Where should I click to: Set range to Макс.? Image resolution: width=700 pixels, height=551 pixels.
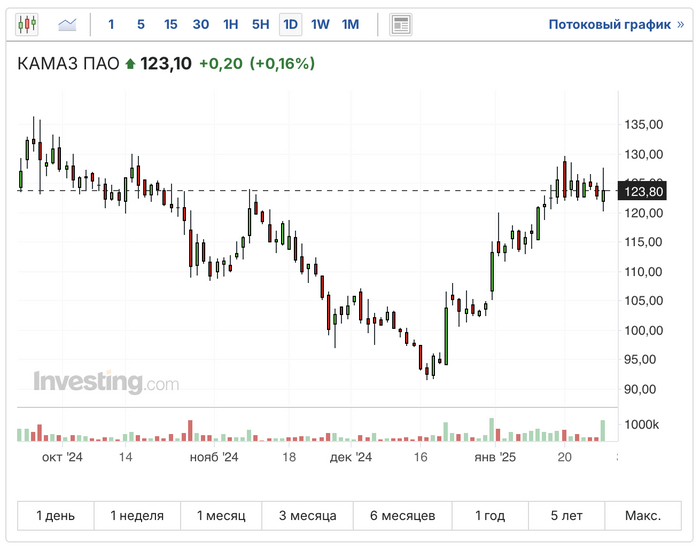pos(643,516)
